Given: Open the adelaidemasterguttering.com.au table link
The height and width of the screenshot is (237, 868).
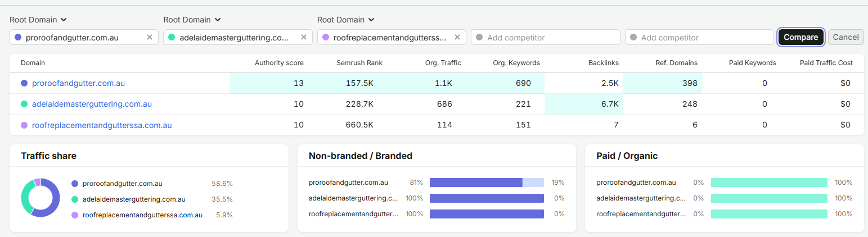Looking at the screenshot, I should (92, 104).
